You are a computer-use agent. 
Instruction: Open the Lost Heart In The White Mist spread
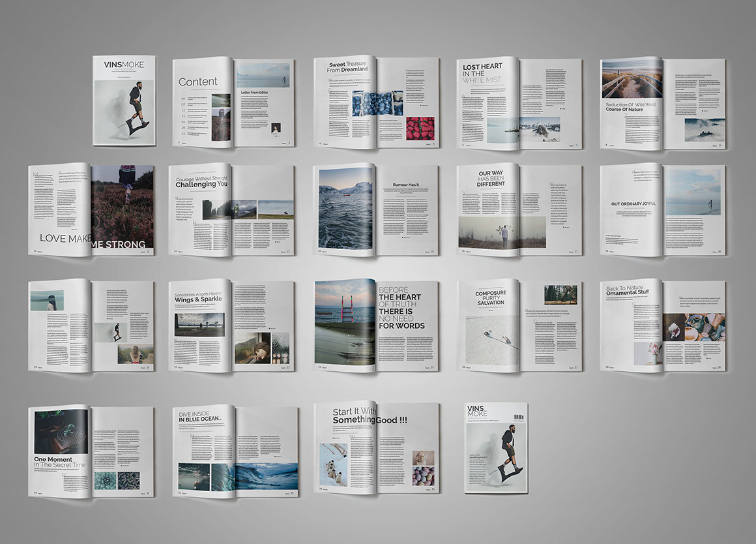point(519,102)
